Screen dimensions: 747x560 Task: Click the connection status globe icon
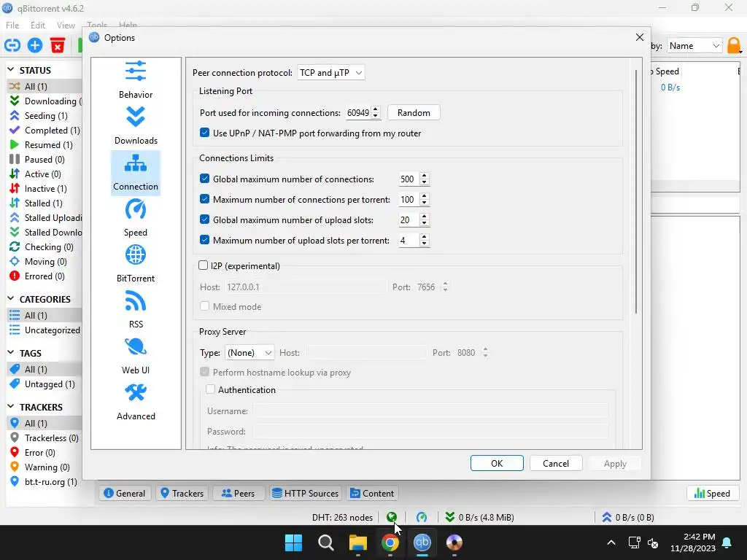click(x=392, y=517)
